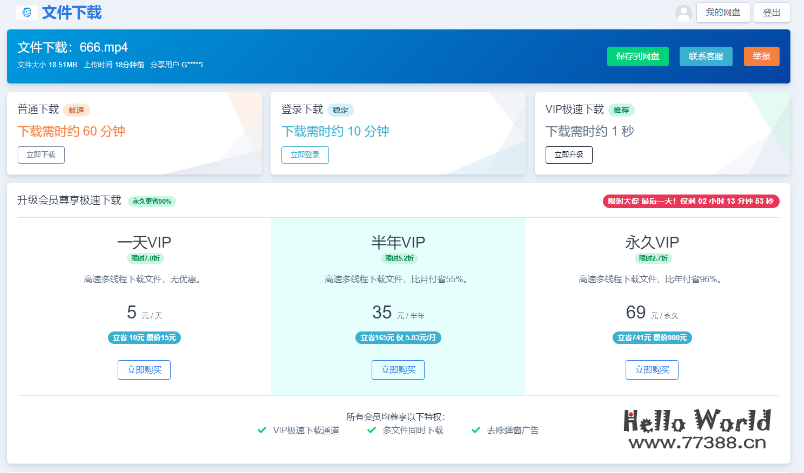The width and height of the screenshot is (804, 473).
Task: Click the 文件下载 page title
Action: click(x=72, y=12)
